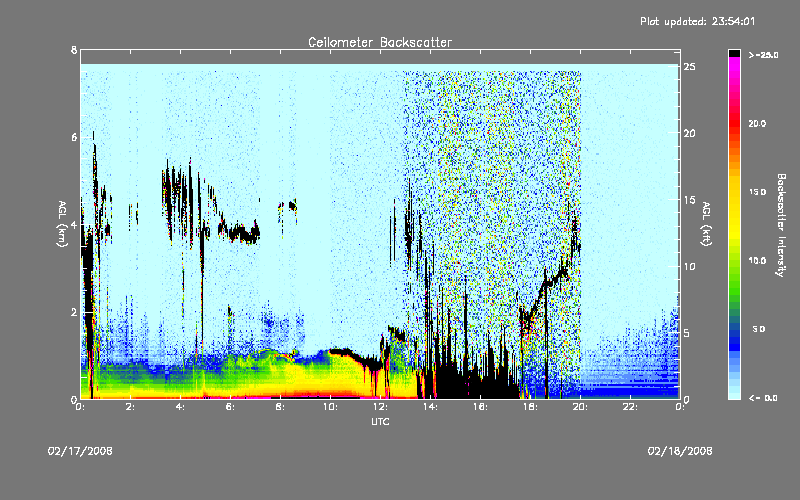This screenshot has width=800, height=500.
Task: Click the colorbar maximum label '>=25.0'
Action: tap(763, 55)
